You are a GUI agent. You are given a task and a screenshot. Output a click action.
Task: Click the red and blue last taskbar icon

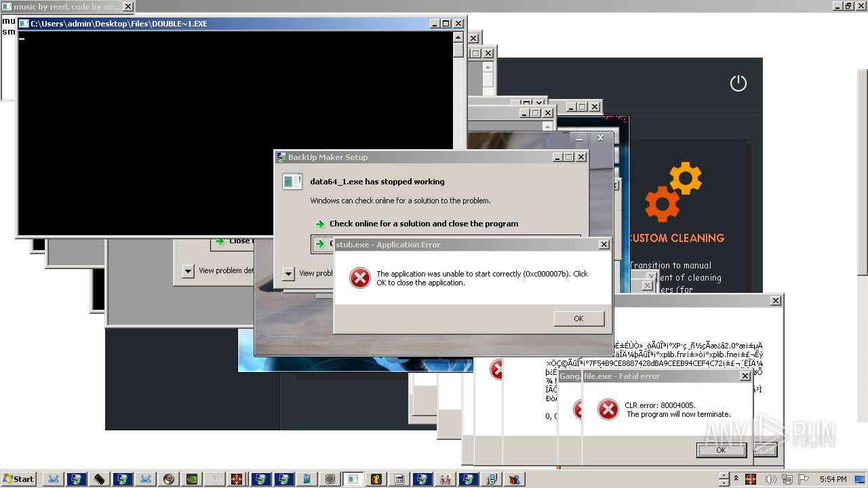515,479
